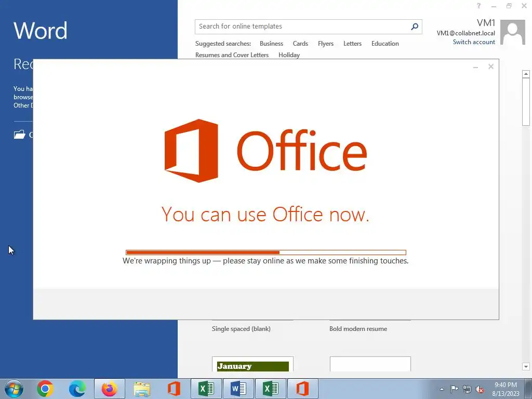Show hidden system tray icons
The height and width of the screenshot is (399, 532).
click(x=442, y=389)
